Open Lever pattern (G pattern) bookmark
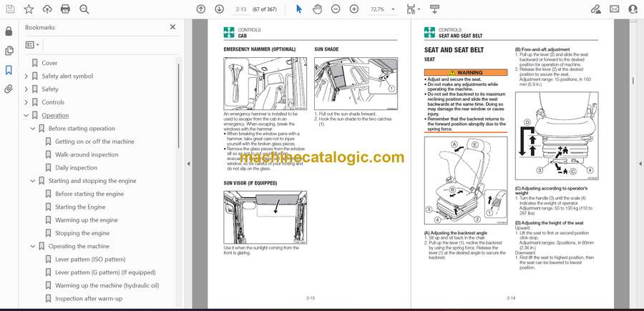Viewport: 644px width, 311px height. click(x=106, y=272)
